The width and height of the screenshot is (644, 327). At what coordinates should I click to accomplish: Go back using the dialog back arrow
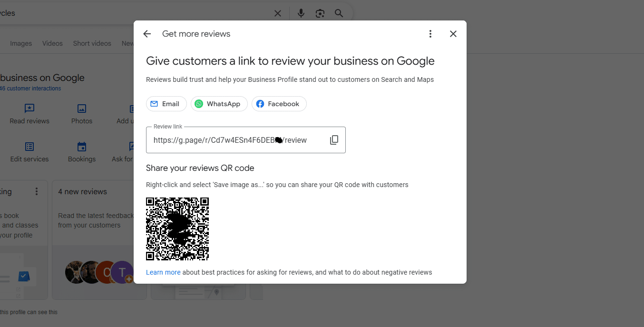click(147, 34)
